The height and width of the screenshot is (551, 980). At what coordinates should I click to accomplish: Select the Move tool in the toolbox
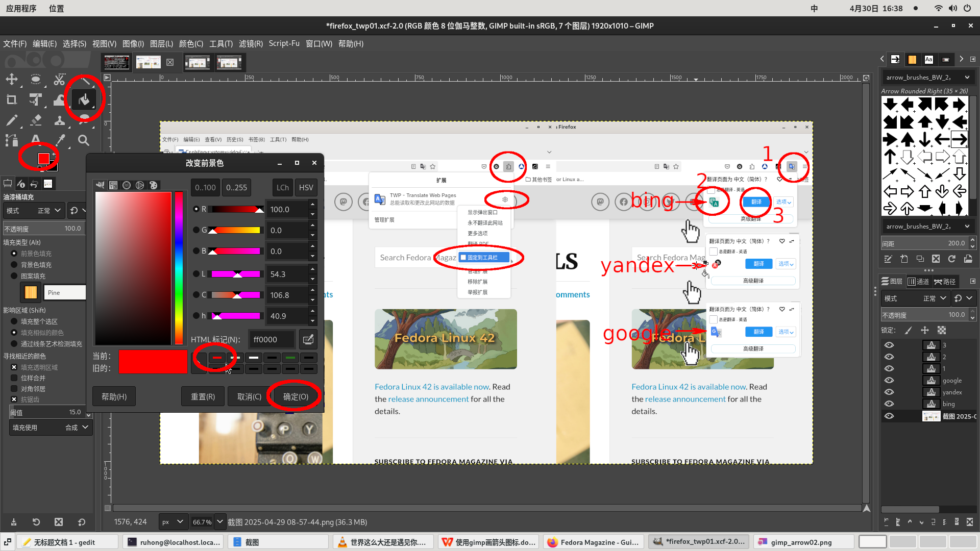tap(11, 79)
